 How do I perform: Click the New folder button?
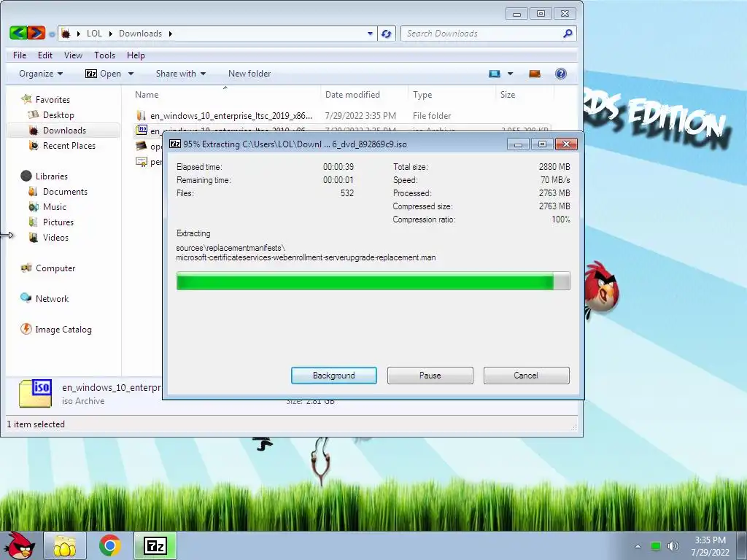coord(249,74)
